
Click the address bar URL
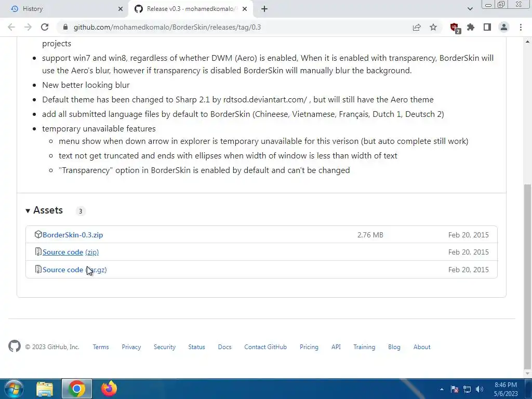pyautogui.click(x=167, y=27)
